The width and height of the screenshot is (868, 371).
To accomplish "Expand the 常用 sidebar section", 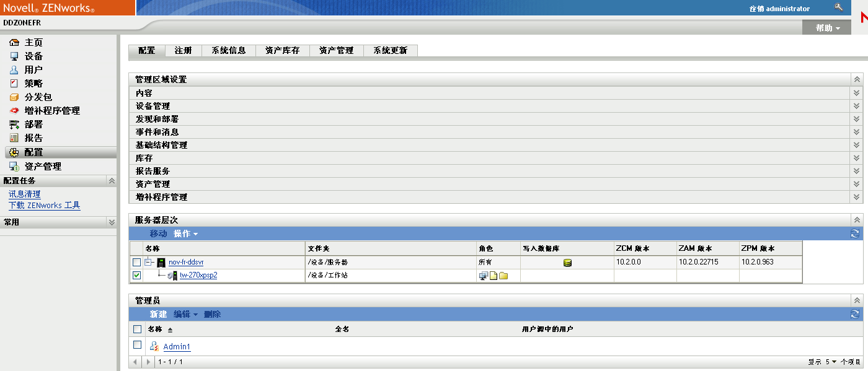I will point(112,222).
